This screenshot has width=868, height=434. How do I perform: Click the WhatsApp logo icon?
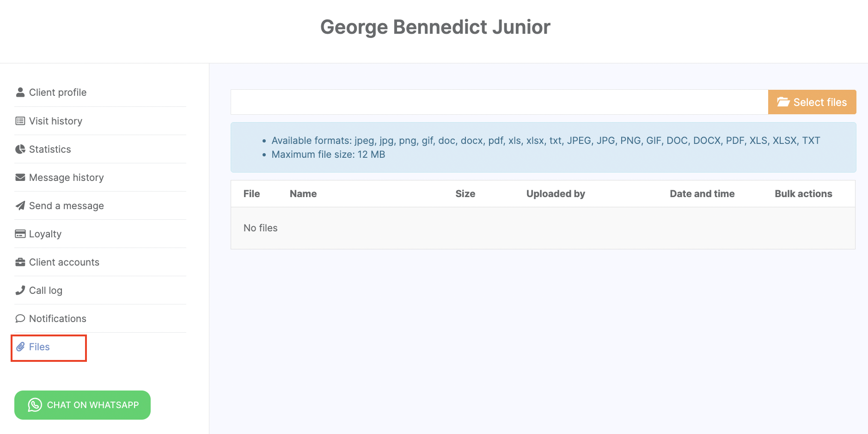(35, 405)
